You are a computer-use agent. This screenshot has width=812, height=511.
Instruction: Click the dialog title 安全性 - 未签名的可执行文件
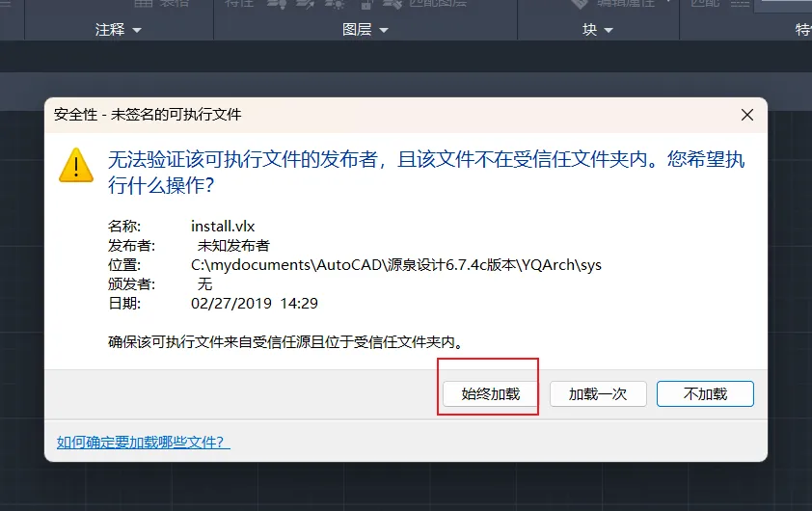(148, 115)
